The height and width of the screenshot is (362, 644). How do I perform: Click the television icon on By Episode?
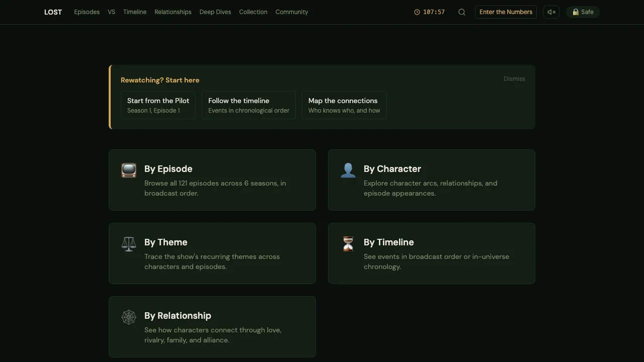coord(129,170)
